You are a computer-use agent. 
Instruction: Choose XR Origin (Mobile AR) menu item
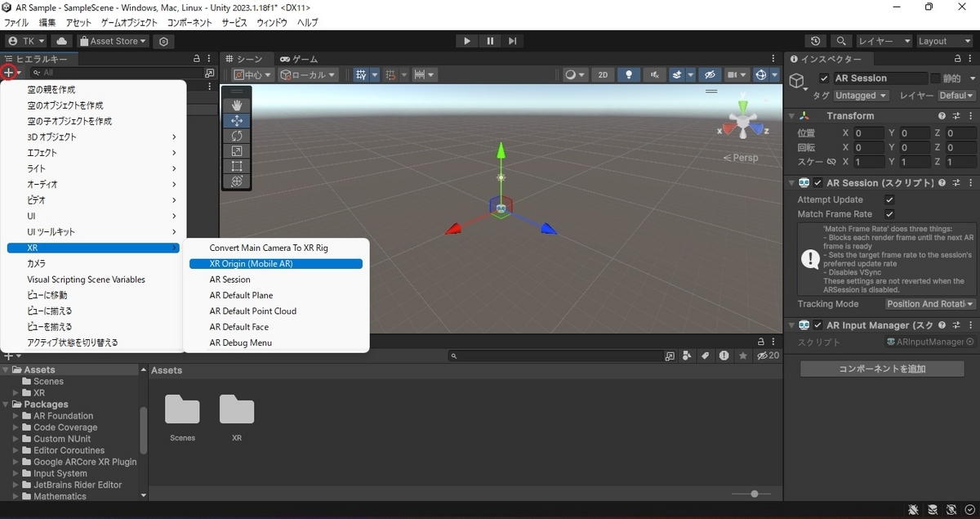pos(275,263)
